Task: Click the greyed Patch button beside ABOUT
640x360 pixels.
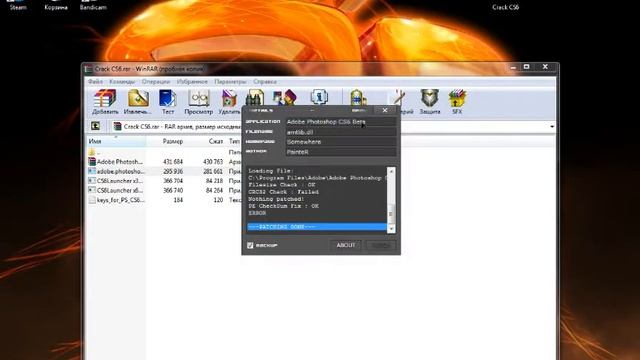Action: [x=380, y=245]
